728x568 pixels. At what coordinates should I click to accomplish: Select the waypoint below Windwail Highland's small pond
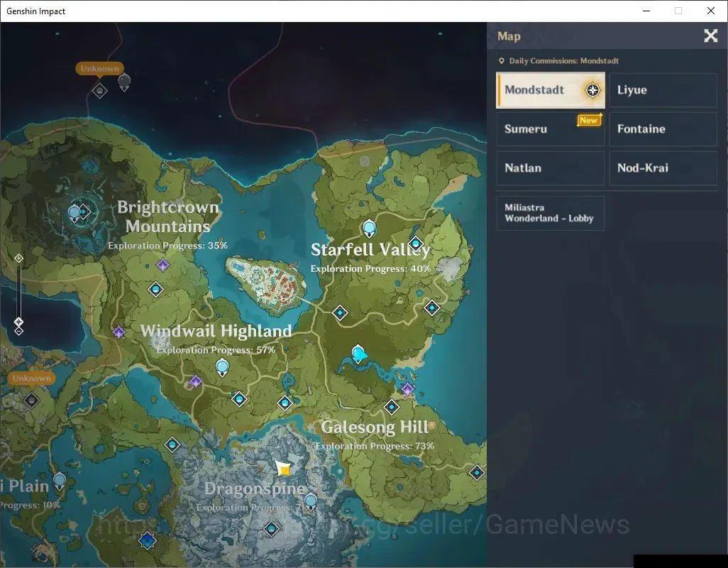tap(285, 403)
